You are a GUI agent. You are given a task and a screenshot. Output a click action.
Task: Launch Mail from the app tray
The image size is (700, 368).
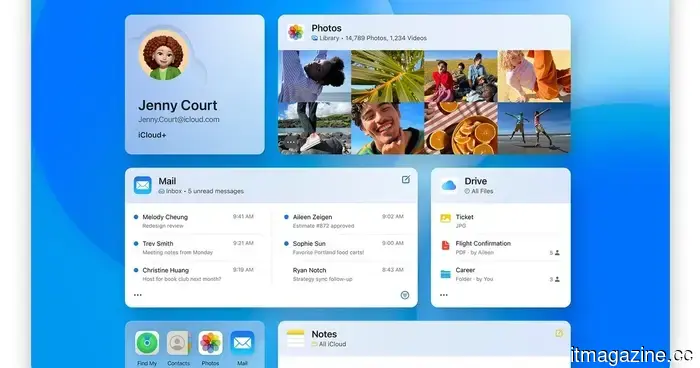click(242, 343)
